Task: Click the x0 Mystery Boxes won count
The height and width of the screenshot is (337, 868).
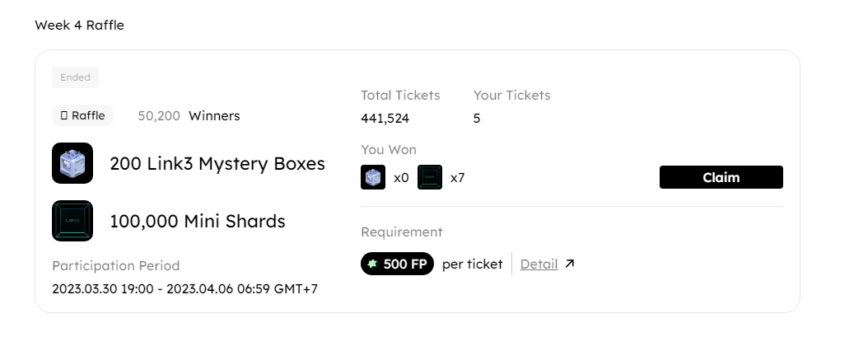Action: 401,177
